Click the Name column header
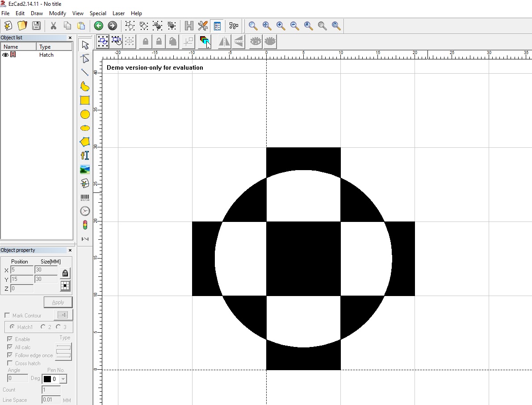Viewport: 532px width, 405px height. [18, 47]
